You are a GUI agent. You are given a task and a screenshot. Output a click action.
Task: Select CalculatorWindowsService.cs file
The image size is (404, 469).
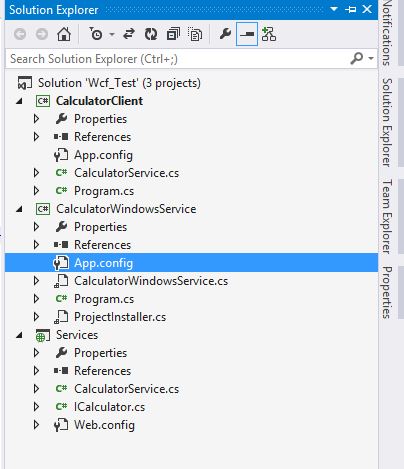coord(151,281)
